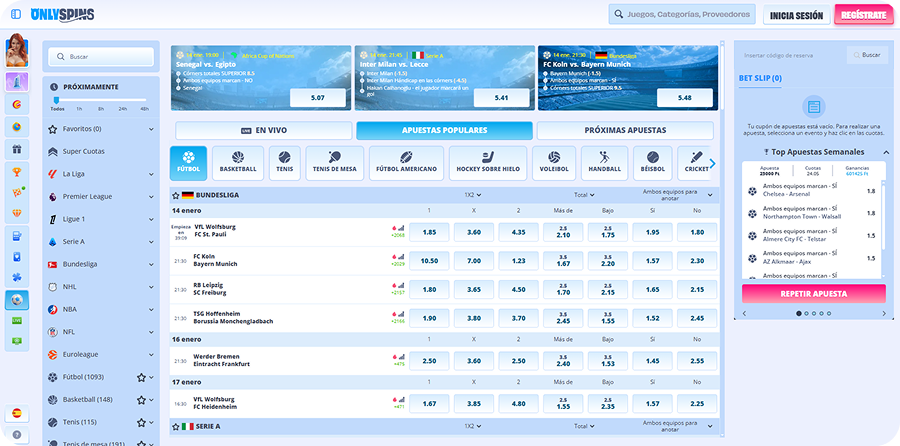The height and width of the screenshot is (446, 900).
Task: Open the question mark help icon
Action: click(17, 435)
